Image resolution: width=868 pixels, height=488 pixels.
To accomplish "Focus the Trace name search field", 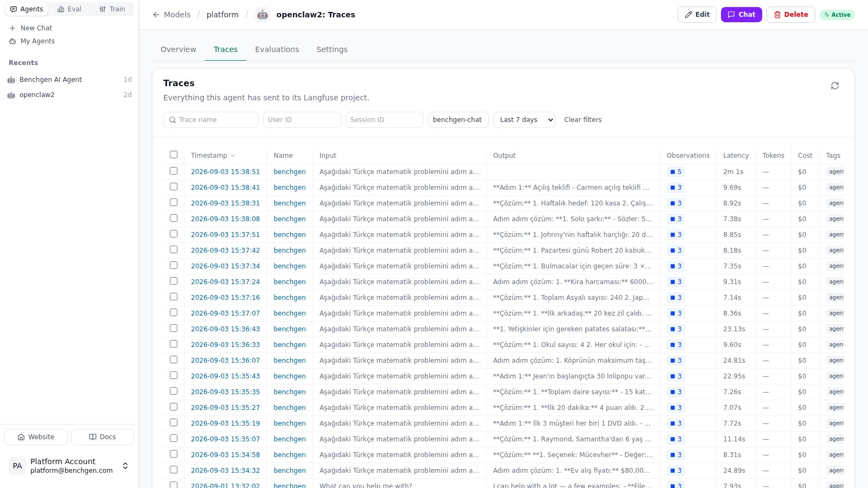I will point(211,120).
